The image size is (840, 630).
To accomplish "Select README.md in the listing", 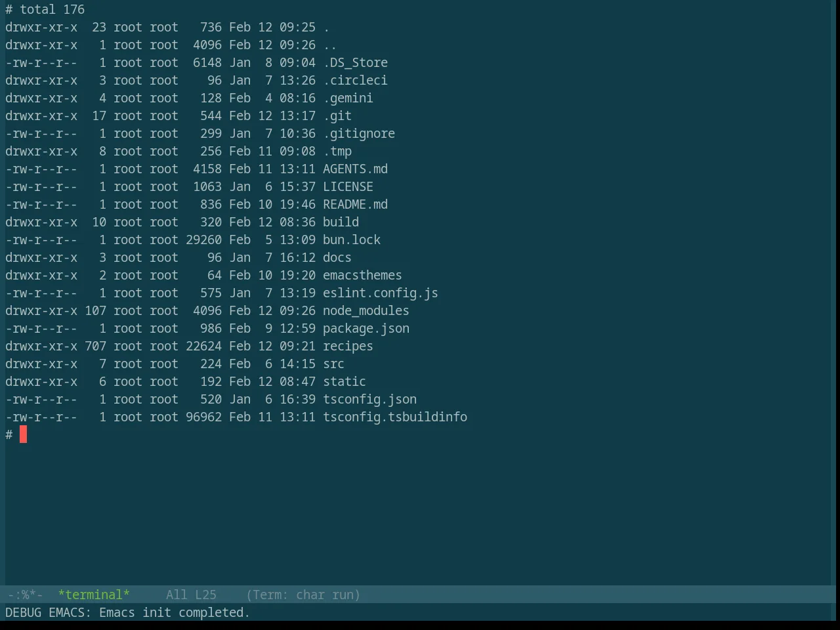I will (355, 204).
